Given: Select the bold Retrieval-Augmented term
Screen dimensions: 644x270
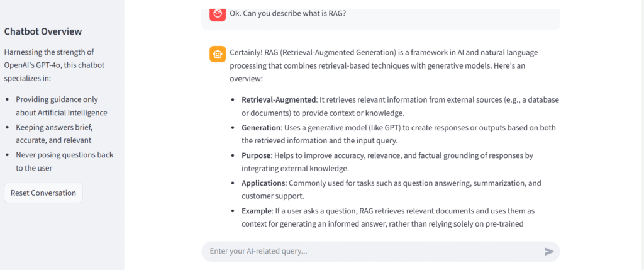Looking at the screenshot, I should point(277,100).
